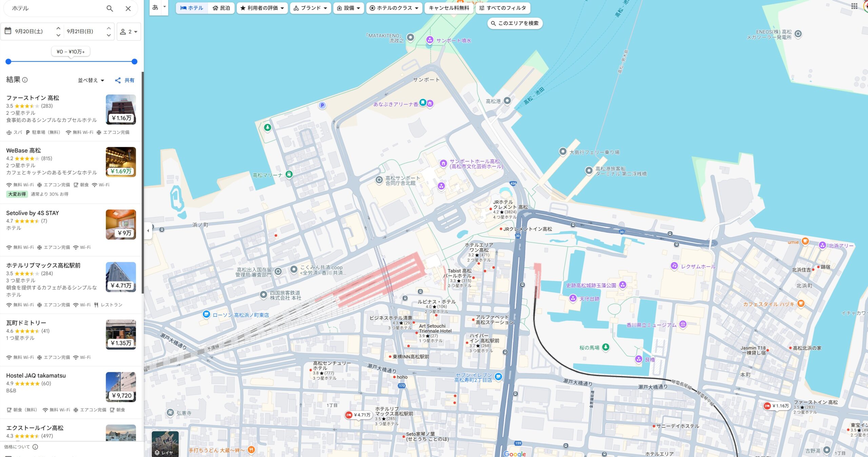Click the left handle of price slider

click(8, 62)
